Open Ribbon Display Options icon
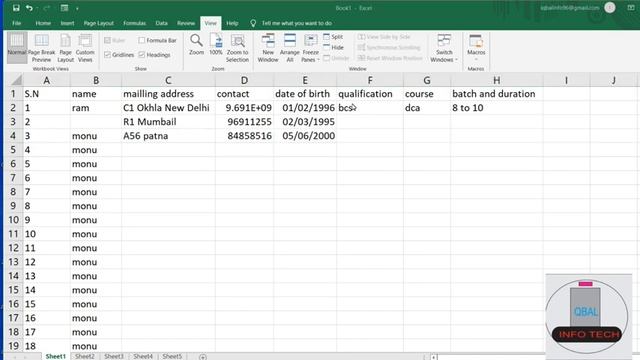This screenshot has width=640, height=360. 631,8
